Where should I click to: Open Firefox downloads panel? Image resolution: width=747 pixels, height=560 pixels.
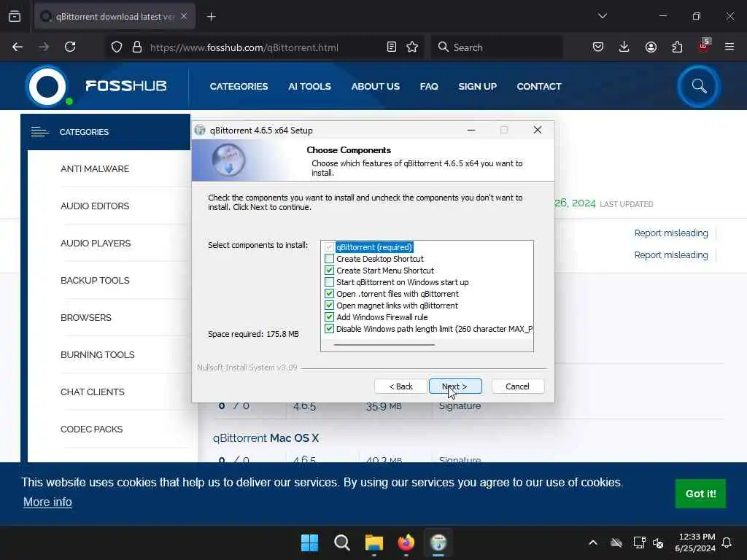click(624, 47)
